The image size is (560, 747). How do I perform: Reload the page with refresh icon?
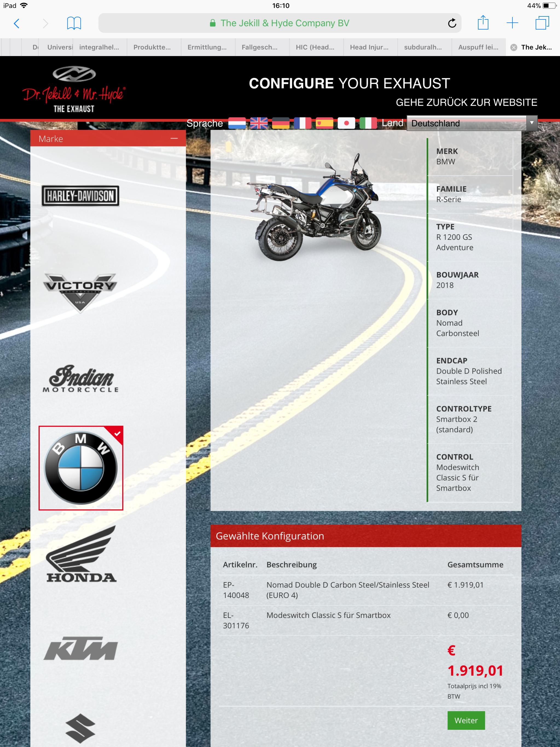(x=452, y=23)
